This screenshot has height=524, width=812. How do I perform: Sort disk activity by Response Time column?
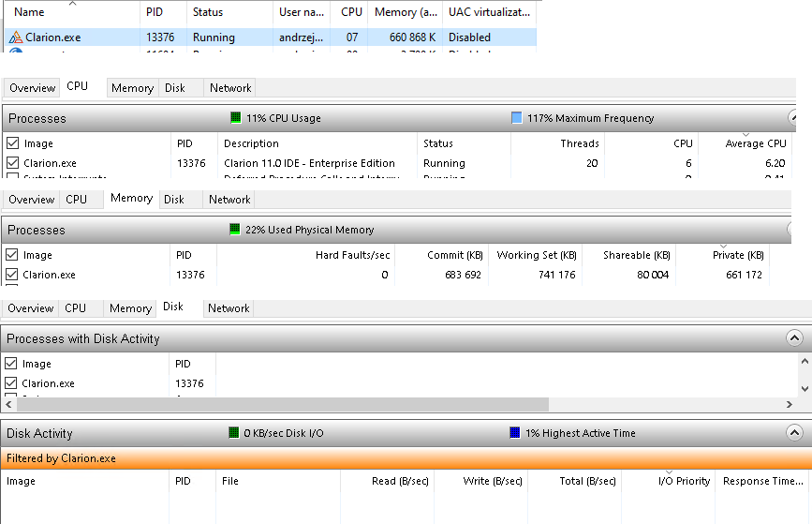coord(761,481)
